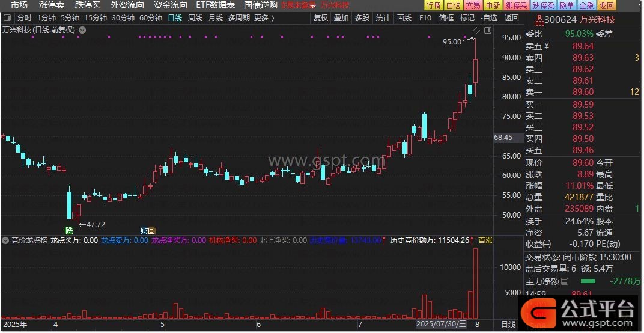Click the 2025/07/30/三 date marker
The width and height of the screenshot is (644, 333).
pos(442,324)
